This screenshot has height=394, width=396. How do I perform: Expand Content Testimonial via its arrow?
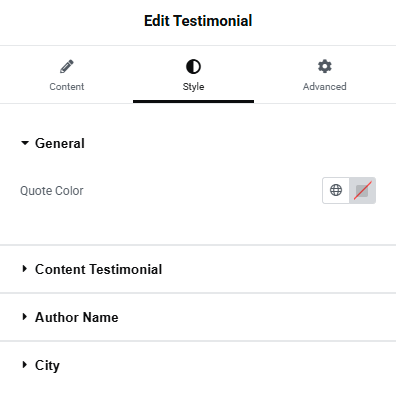point(24,269)
